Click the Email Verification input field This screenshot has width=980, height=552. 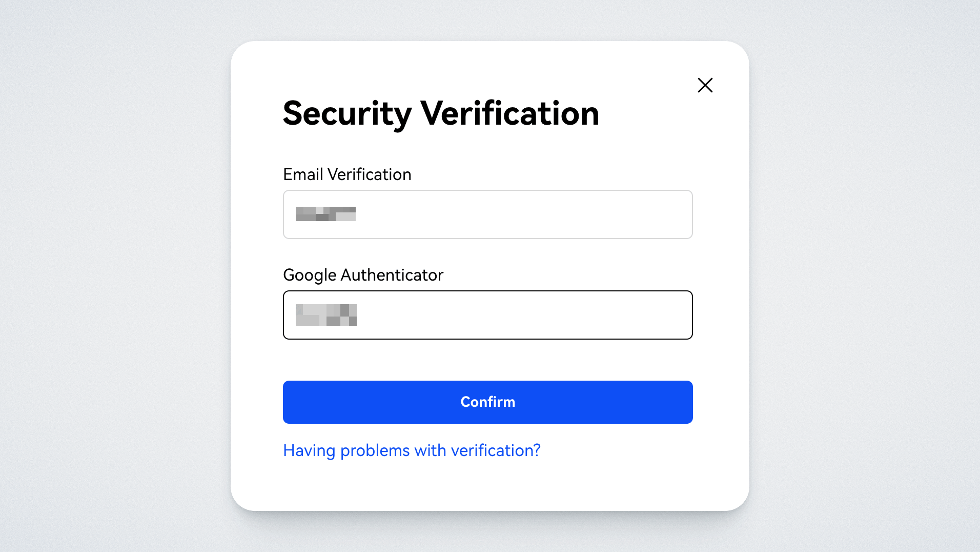[x=487, y=214]
